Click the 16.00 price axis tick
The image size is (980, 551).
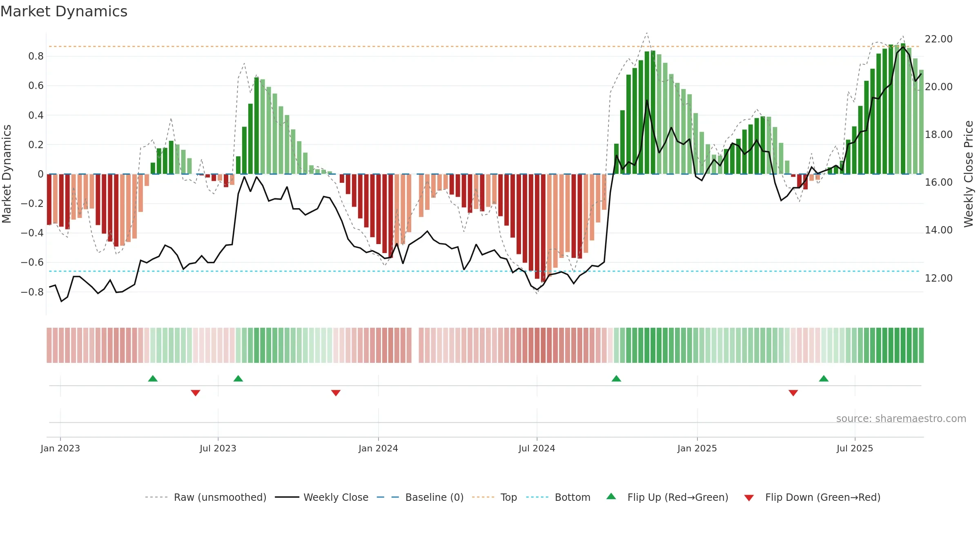coord(938,182)
